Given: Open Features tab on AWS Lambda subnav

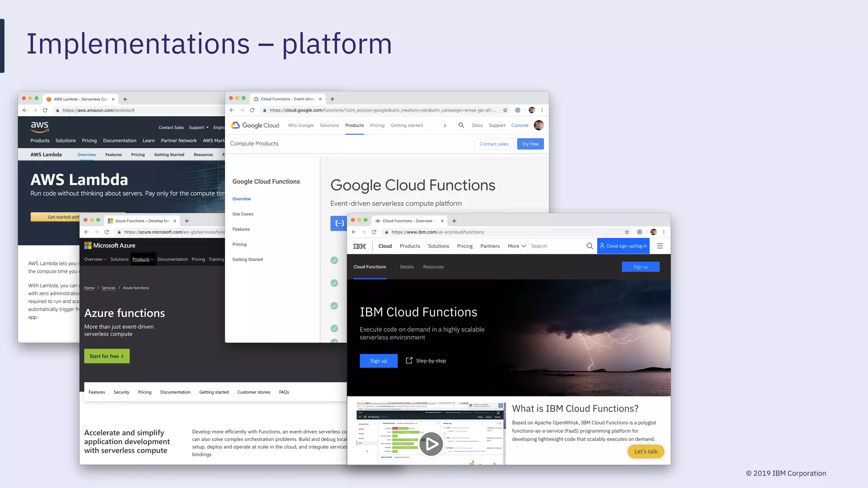Looking at the screenshot, I should (x=114, y=155).
